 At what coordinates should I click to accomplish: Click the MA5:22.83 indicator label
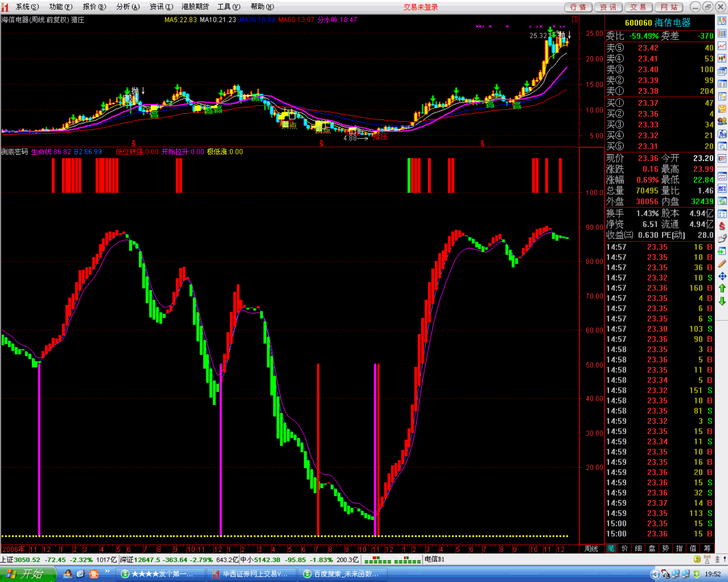click(x=180, y=20)
